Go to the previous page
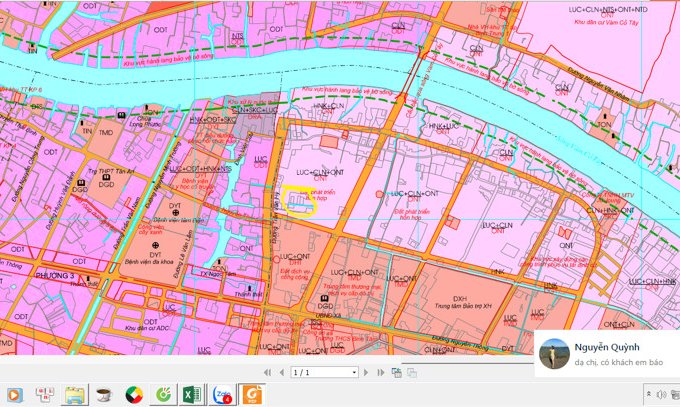 (280, 372)
